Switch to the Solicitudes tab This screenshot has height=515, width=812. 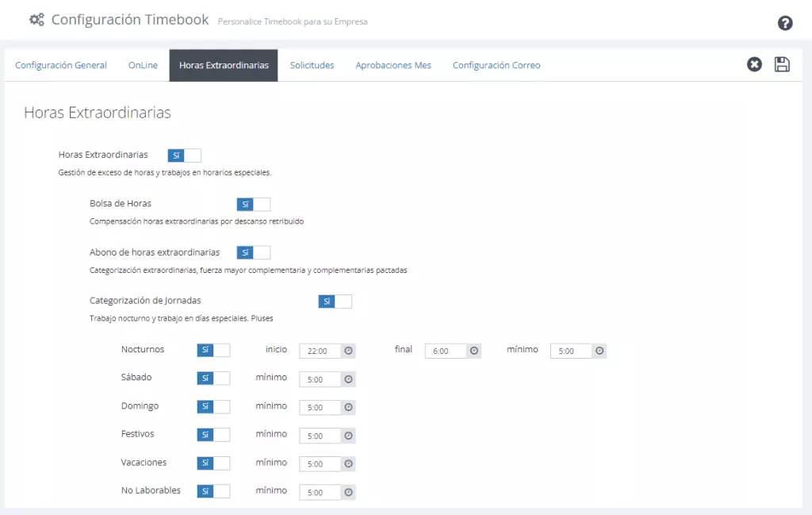tap(312, 65)
